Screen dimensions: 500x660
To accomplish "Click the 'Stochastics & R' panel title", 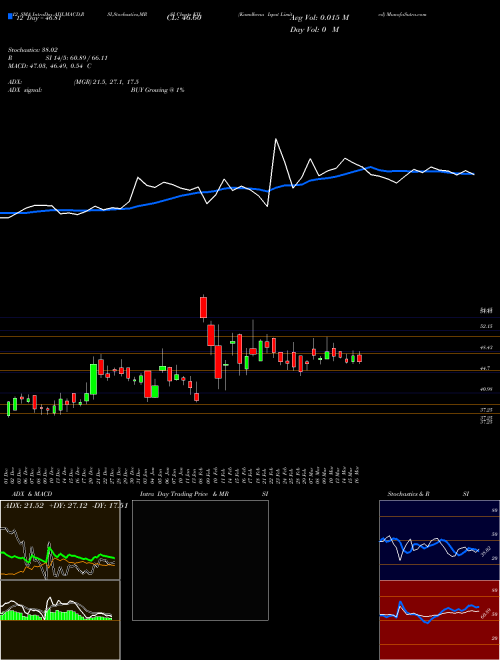I will pos(409,494).
